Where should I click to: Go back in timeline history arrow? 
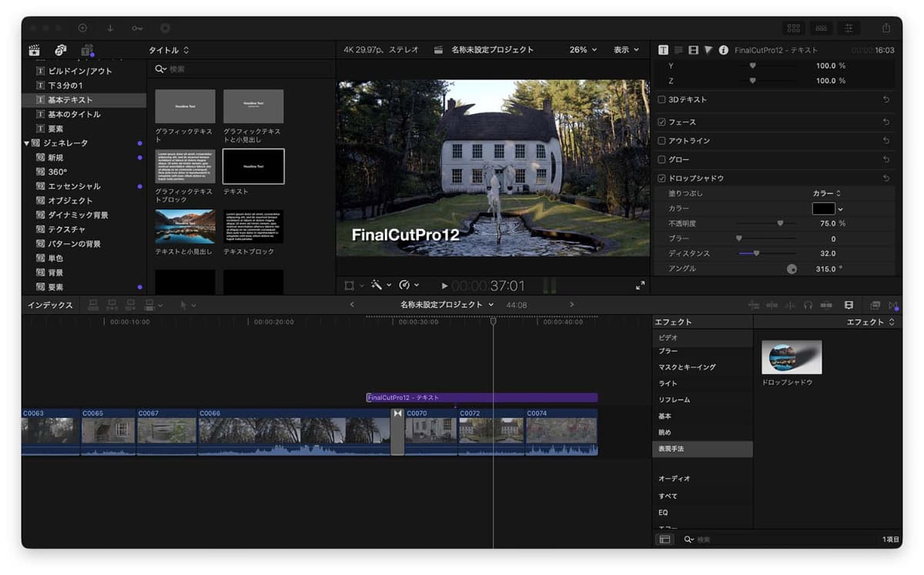click(352, 305)
